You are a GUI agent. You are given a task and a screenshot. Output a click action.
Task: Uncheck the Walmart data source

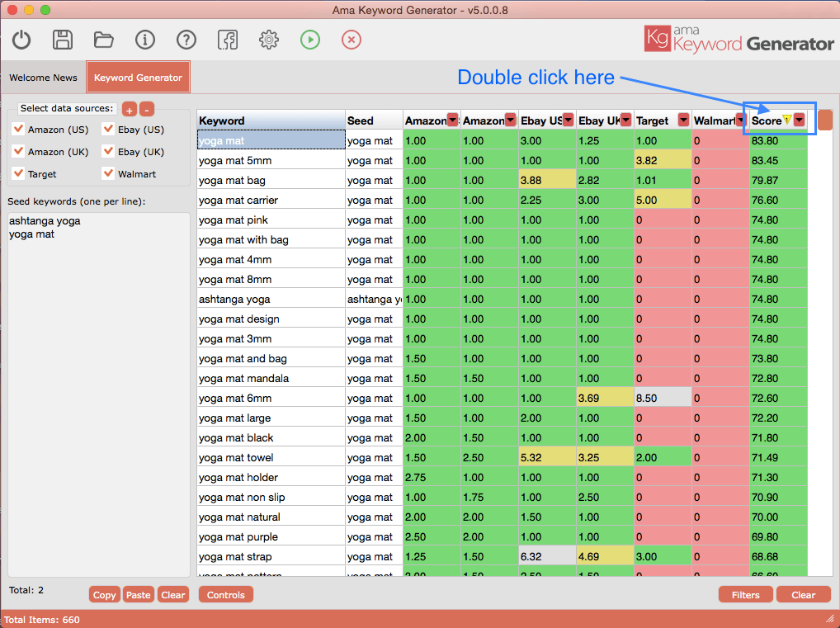point(108,173)
